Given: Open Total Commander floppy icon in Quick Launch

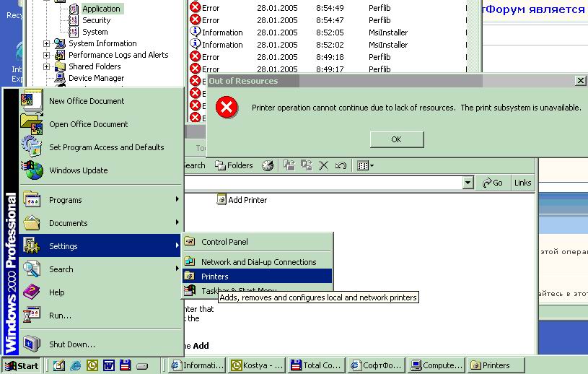Looking at the screenshot, I should point(126,365).
